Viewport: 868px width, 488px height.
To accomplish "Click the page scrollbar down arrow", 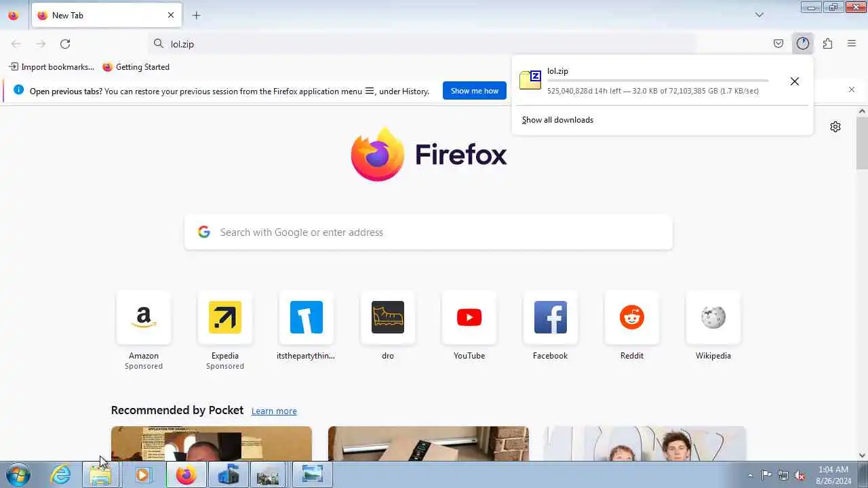I will (863, 455).
